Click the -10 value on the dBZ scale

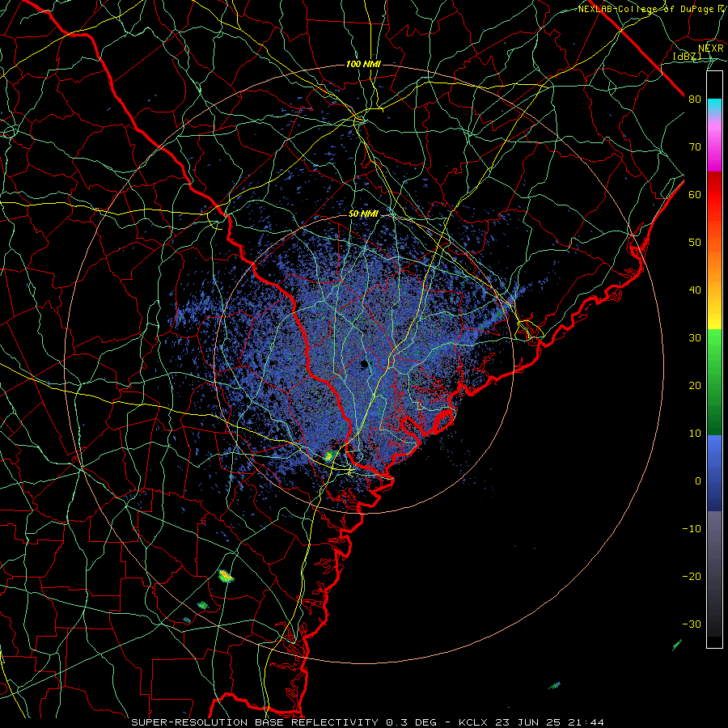click(692, 528)
